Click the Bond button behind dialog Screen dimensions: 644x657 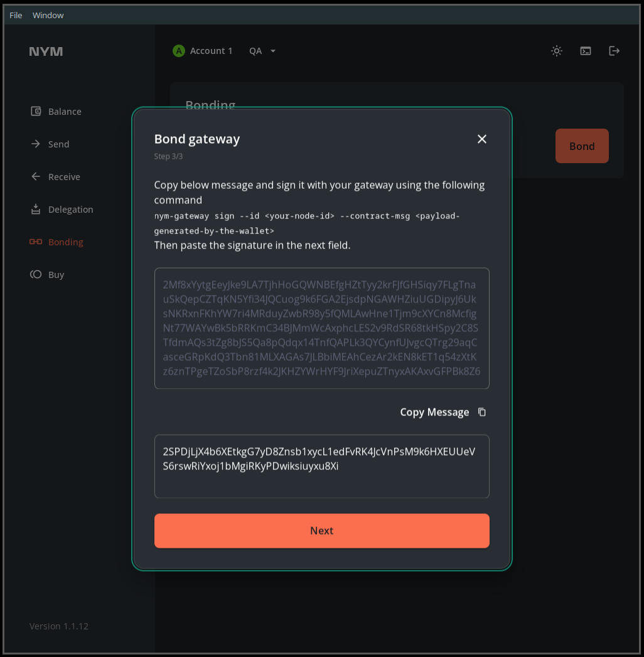582,146
